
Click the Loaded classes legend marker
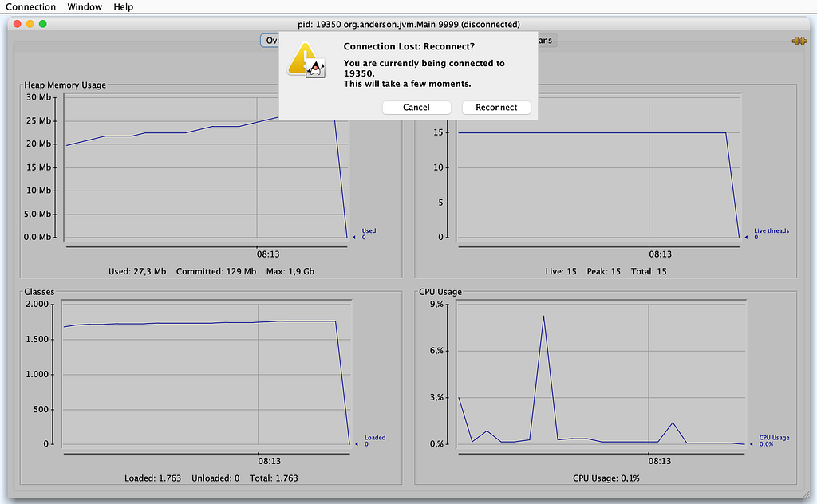pyautogui.click(x=357, y=444)
